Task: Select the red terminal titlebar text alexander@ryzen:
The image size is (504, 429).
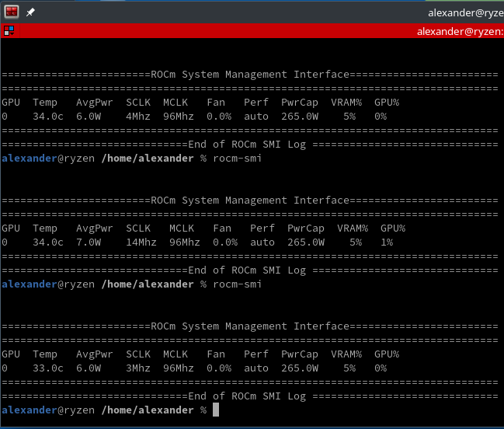Action: [x=460, y=32]
